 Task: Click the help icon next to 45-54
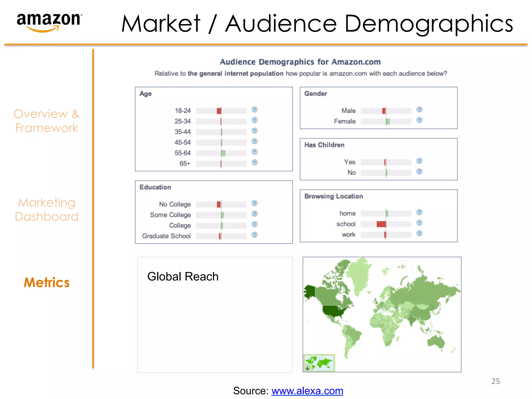click(255, 141)
